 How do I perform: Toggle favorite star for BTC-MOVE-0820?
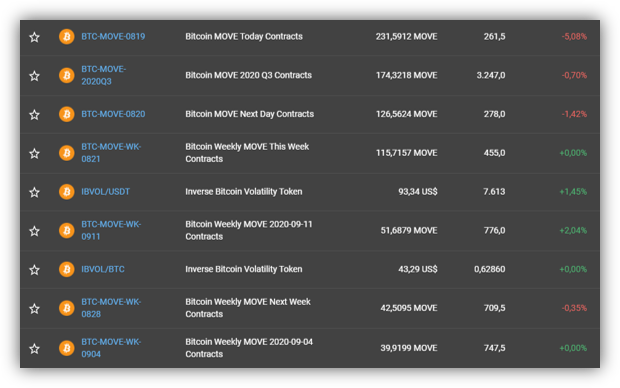pos(34,115)
